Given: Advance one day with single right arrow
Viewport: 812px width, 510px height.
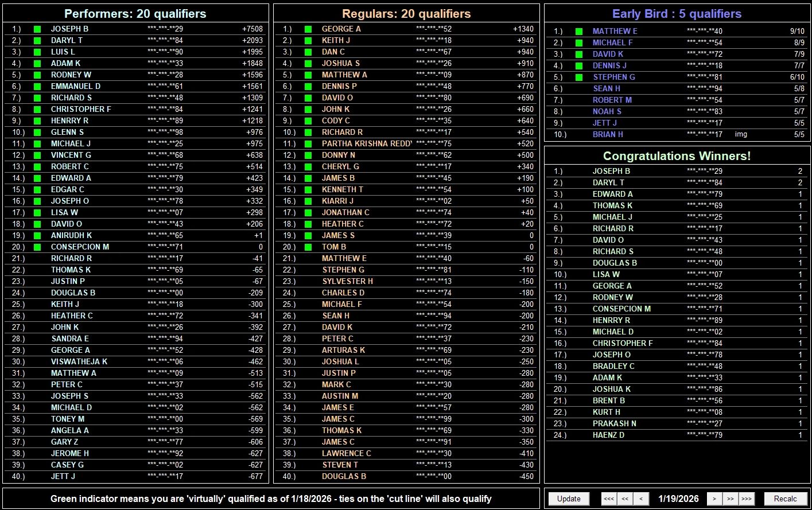Looking at the screenshot, I should click(714, 499).
